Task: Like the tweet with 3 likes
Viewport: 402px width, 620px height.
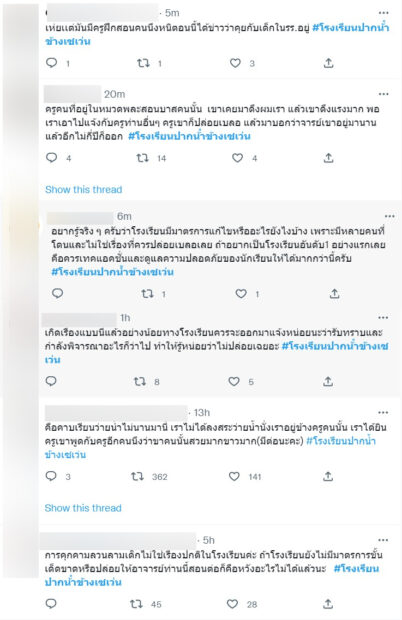Action: pyautogui.click(x=235, y=63)
